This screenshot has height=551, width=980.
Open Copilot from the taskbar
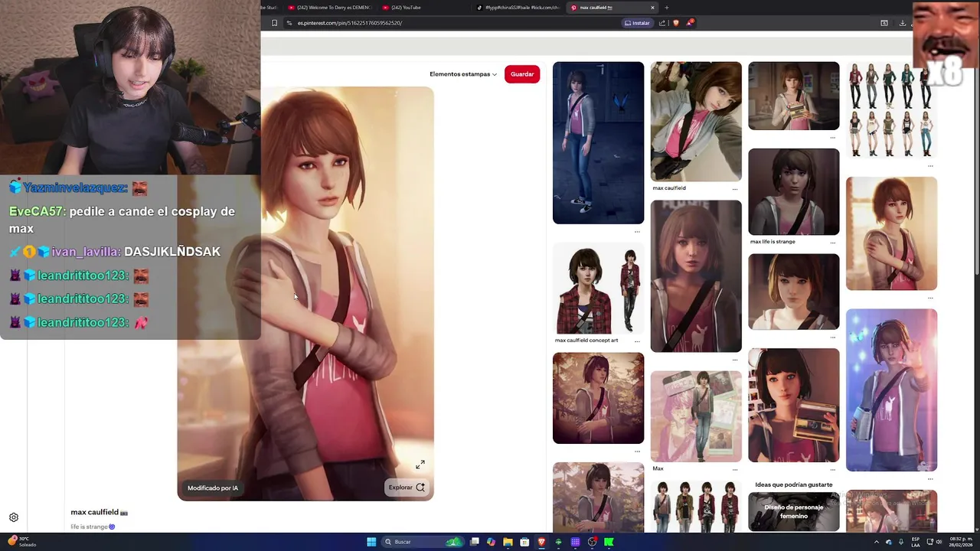click(491, 542)
